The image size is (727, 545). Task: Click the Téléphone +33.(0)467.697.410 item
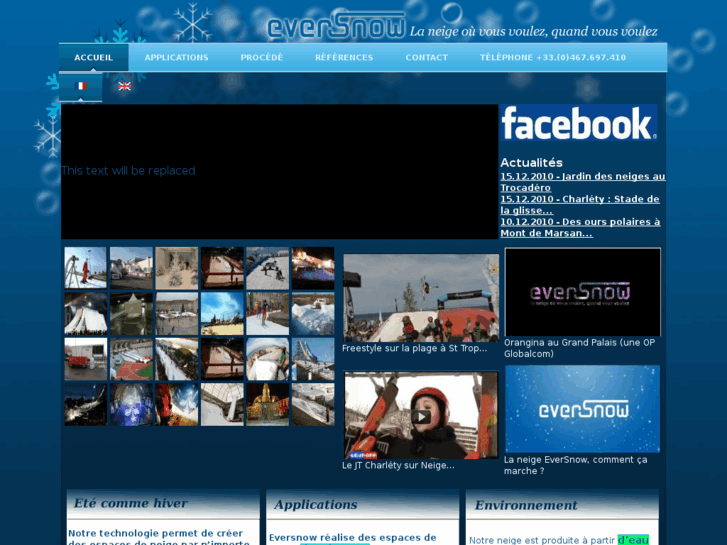point(553,58)
